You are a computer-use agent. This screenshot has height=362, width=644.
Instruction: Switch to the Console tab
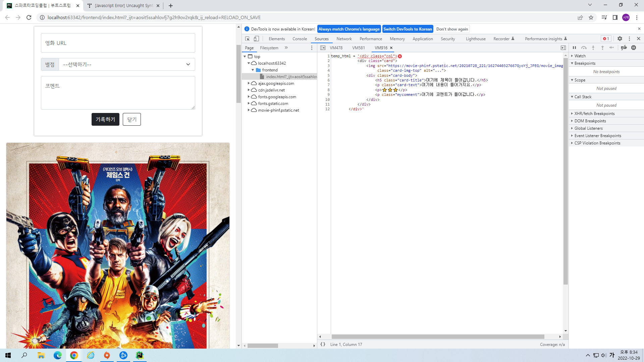[300, 39]
